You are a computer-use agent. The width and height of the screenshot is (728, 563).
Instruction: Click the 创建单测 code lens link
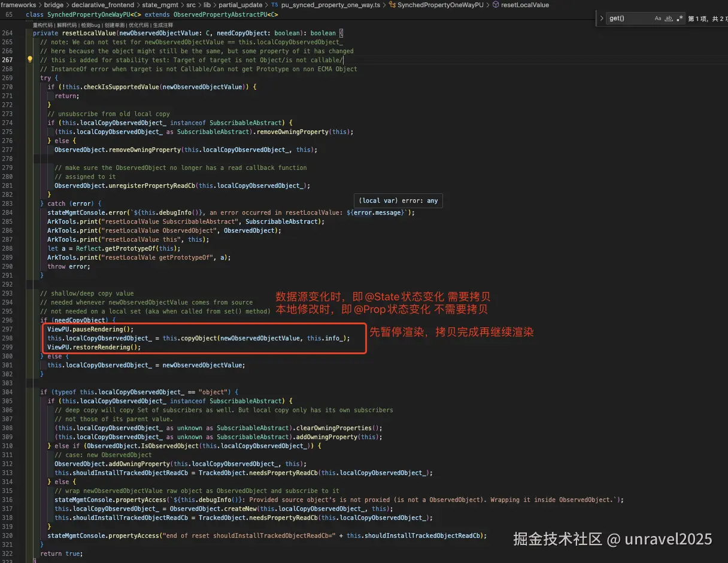[114, 25]
